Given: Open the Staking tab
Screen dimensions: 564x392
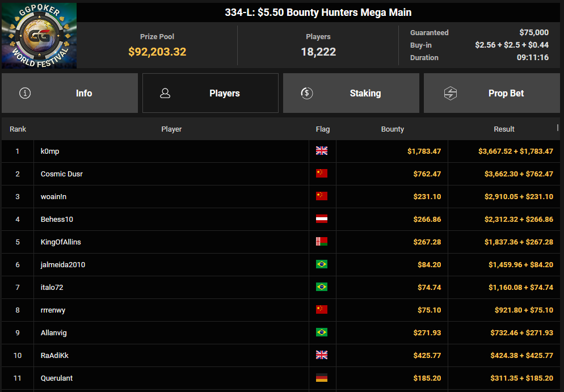Looking at the screenshot, I should (351, 93).
